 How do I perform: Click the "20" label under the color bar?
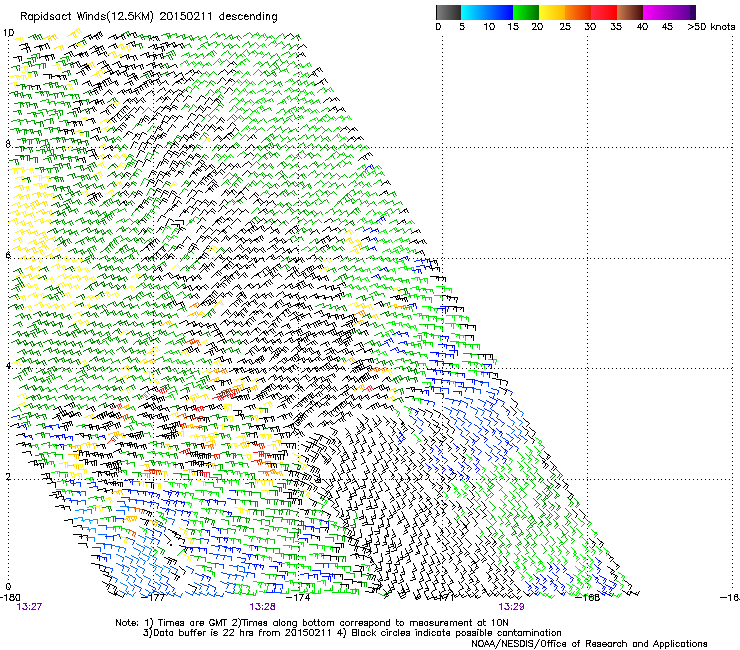click(537, 27)
